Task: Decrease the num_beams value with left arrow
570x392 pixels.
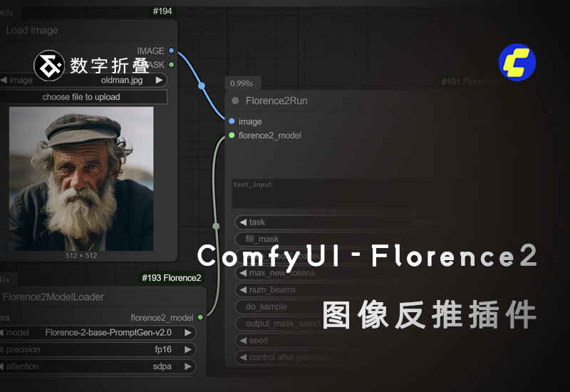Action: 243,290
